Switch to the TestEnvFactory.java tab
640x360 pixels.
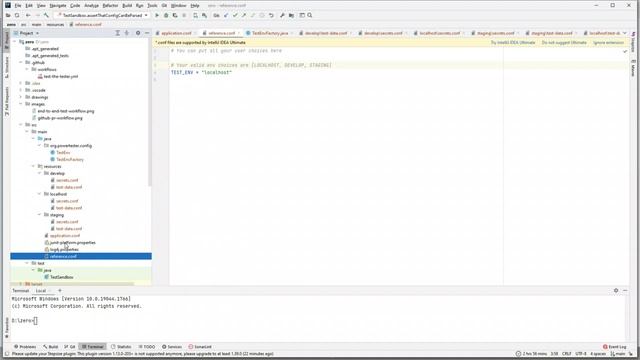pyautogui.click(x=269, y=33)
